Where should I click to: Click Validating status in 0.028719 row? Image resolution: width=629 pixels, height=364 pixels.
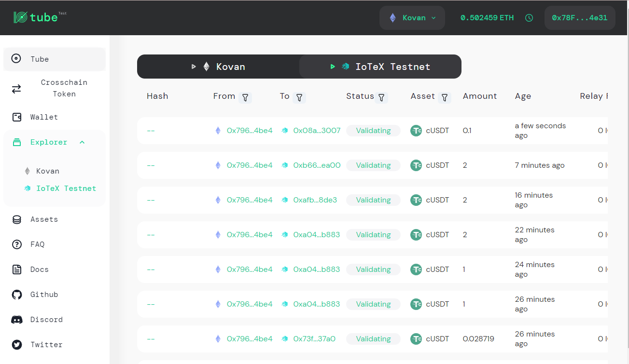coord(373,339)
